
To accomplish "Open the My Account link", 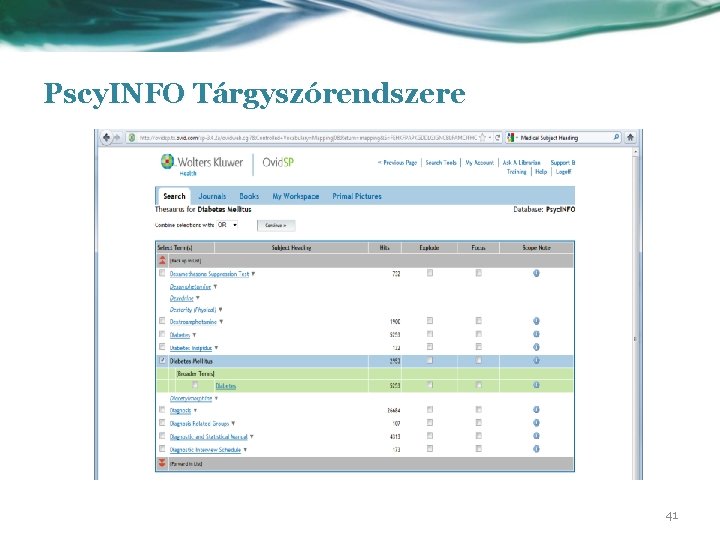I will click(x=479, y=163).
